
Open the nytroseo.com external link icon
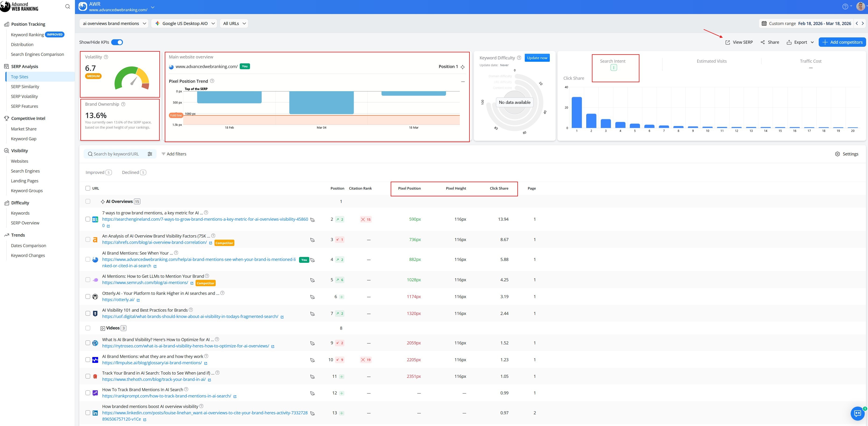click(273, 347)
